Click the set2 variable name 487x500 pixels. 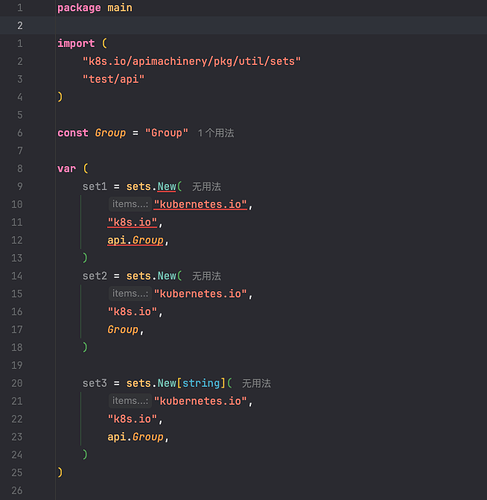click(95, 276)
